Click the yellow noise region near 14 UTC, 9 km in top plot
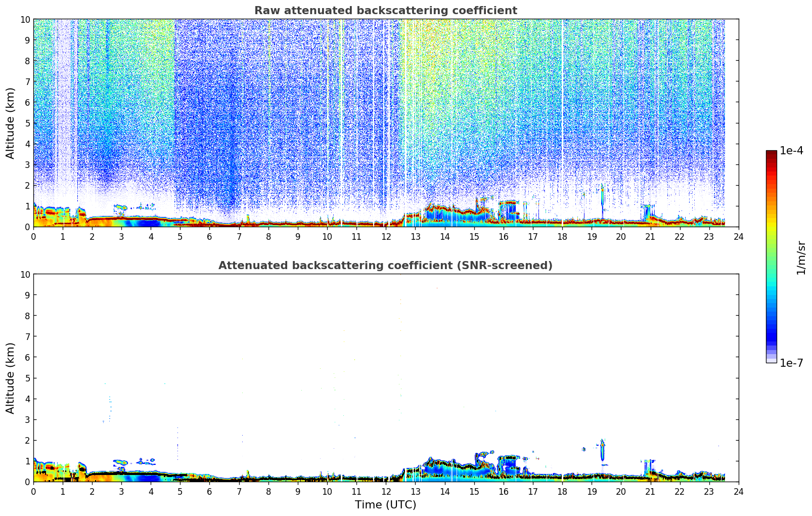 click(445, 39)
